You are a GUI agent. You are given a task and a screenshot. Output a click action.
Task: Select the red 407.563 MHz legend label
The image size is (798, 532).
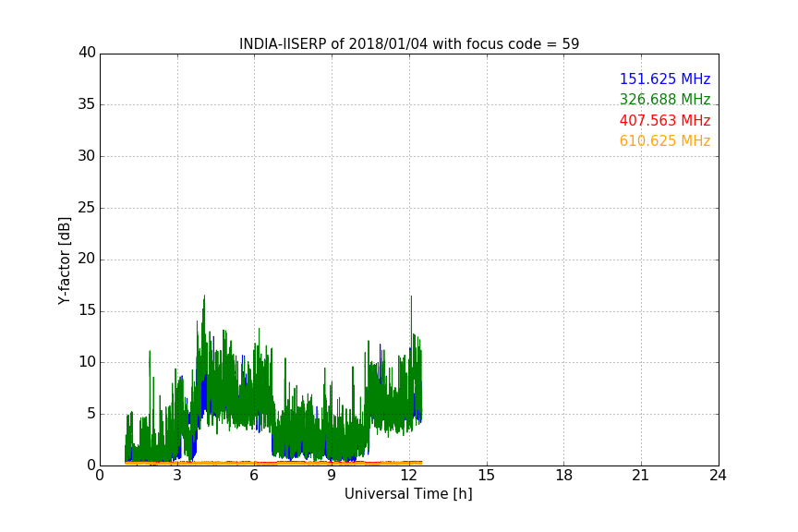[665, 121]
